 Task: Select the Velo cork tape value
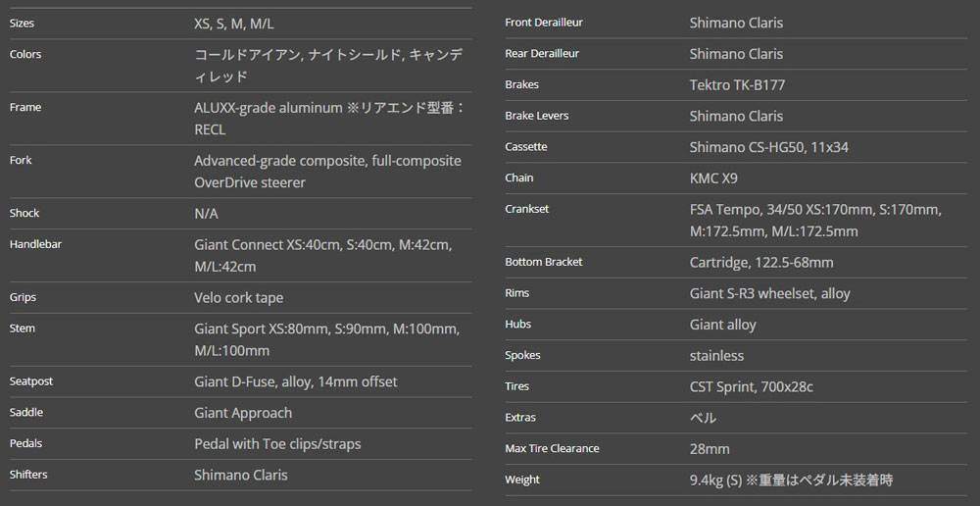click(x=239, y=298)
